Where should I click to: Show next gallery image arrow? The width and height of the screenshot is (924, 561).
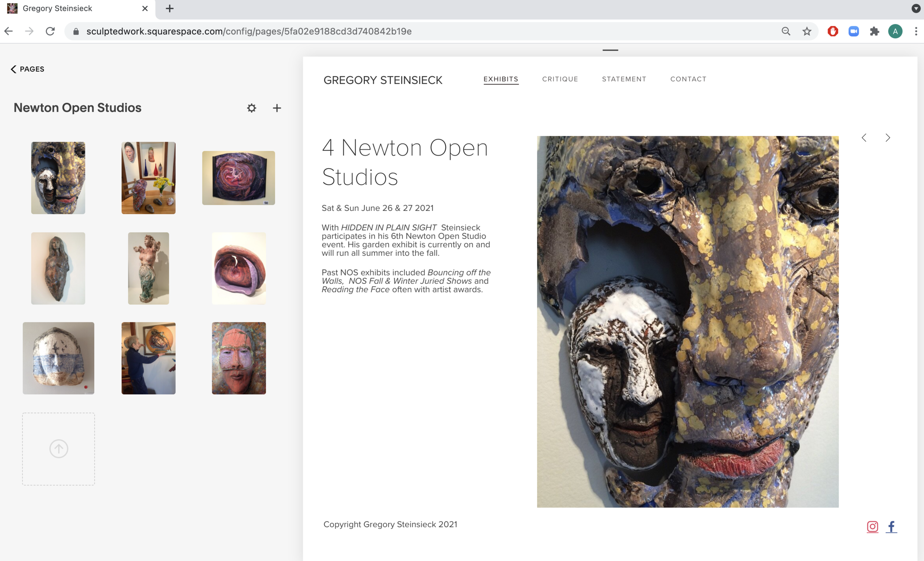point(888,138)
